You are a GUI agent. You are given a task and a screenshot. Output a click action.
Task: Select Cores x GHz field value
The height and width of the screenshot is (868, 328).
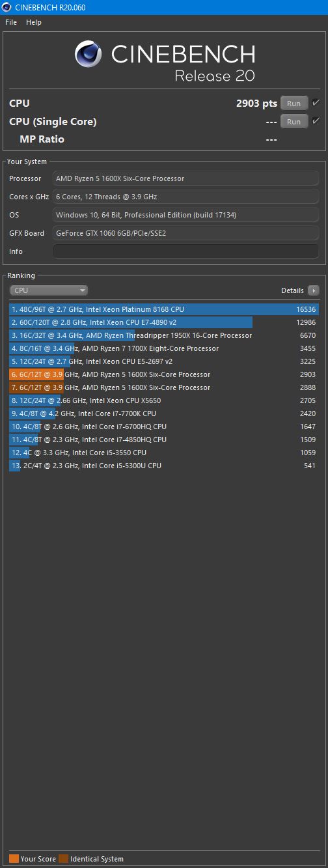pos(186,197)
